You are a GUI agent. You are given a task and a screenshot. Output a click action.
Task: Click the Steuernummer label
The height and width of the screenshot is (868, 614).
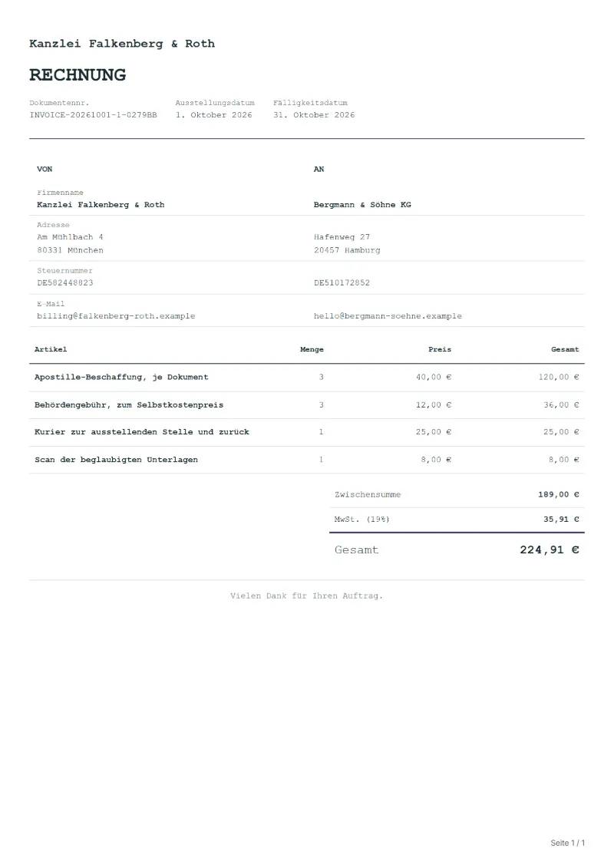pos(64,271)
